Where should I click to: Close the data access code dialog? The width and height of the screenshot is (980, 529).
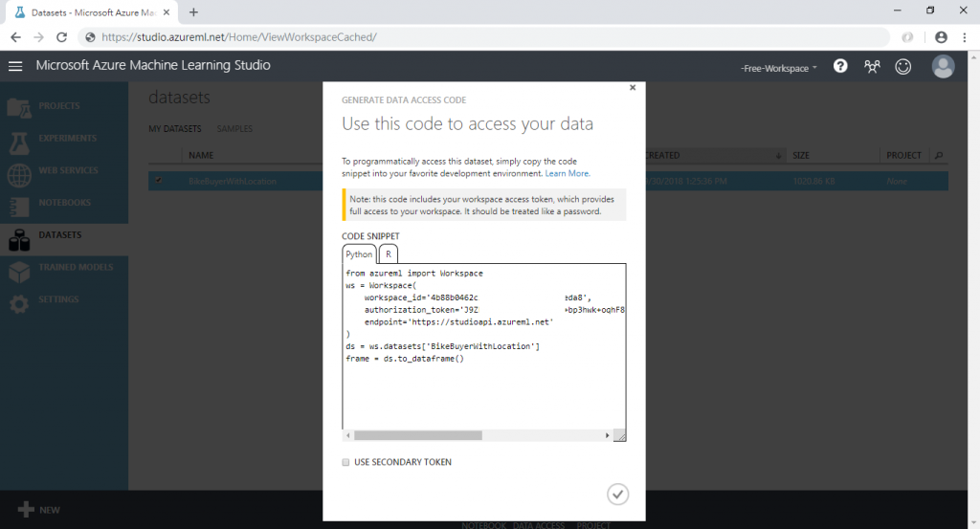tap(633, 87)
